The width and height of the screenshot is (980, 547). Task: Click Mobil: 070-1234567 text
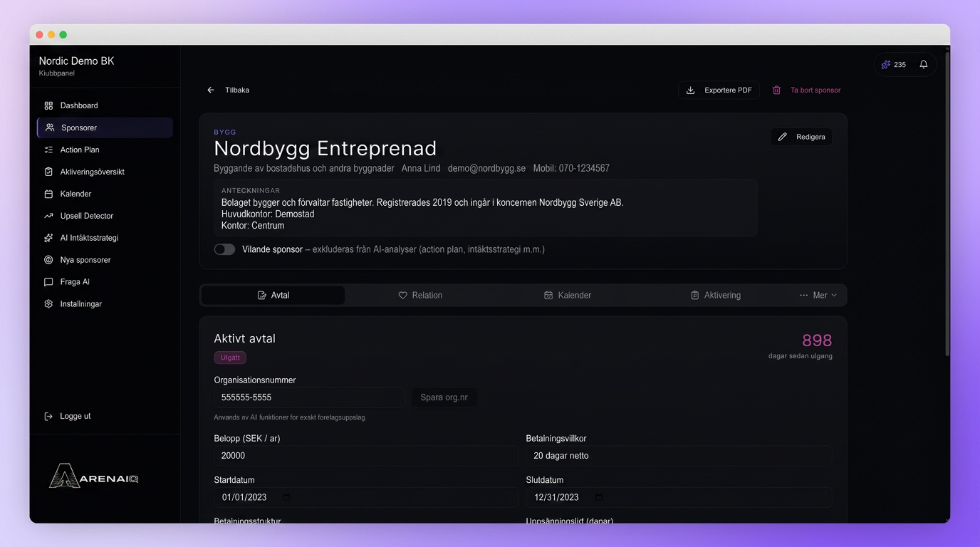point(571,168)
